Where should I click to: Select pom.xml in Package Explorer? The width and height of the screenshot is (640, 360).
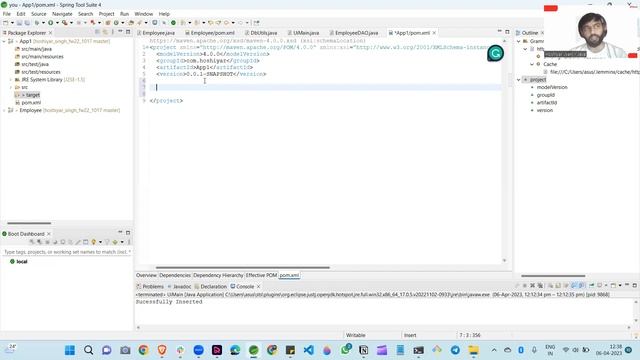[x=31, y=102]
